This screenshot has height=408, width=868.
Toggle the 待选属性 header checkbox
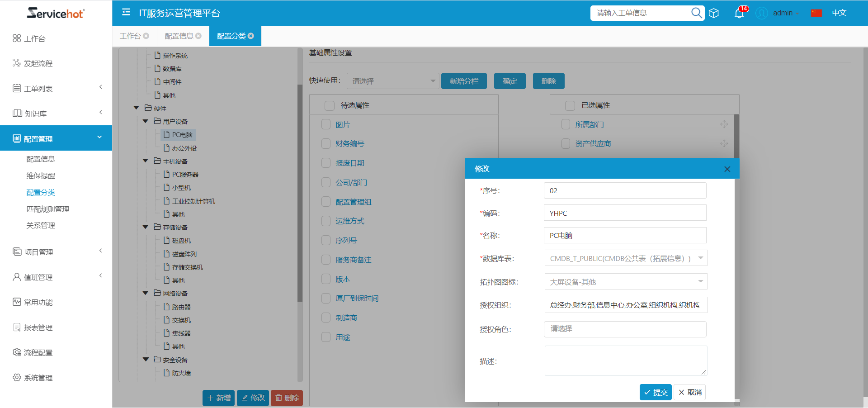329,105
